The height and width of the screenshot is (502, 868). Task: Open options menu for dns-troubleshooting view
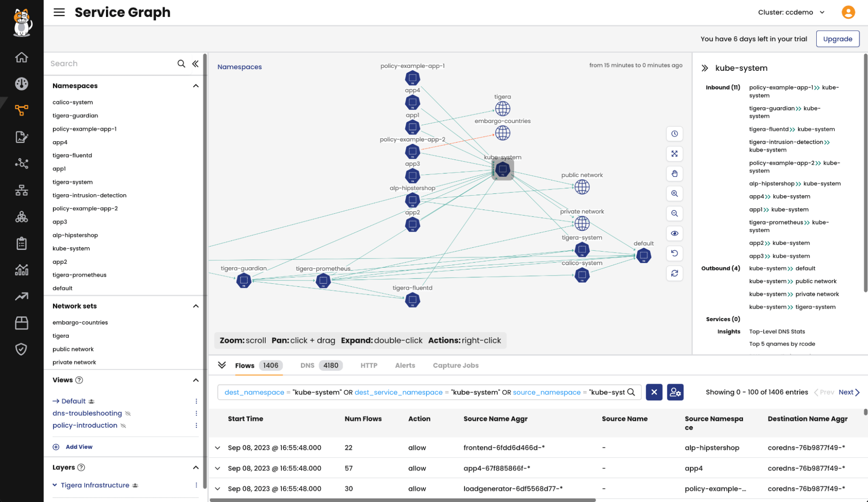coord(196,413)
